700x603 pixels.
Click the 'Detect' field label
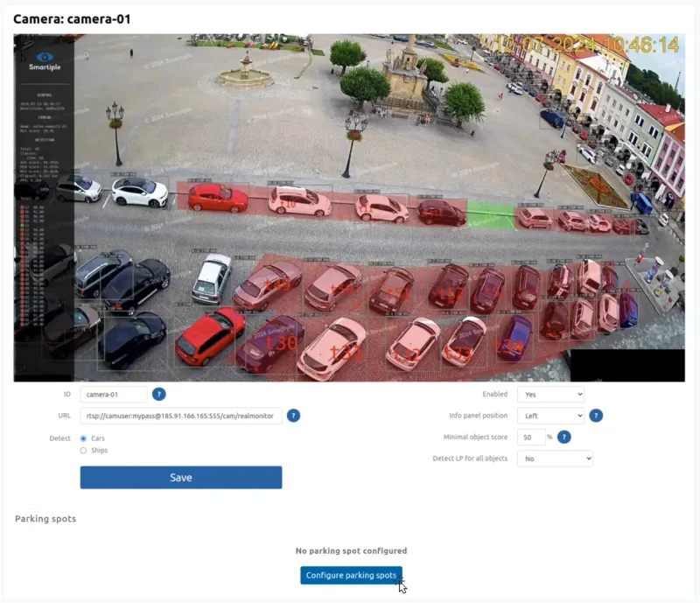point(59,438)
